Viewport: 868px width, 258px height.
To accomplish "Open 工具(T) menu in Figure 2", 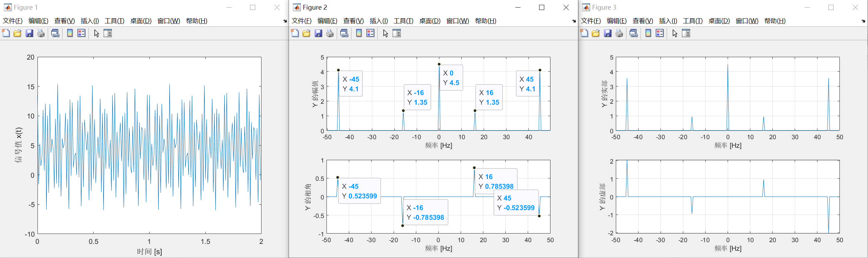I will point(404,21).
